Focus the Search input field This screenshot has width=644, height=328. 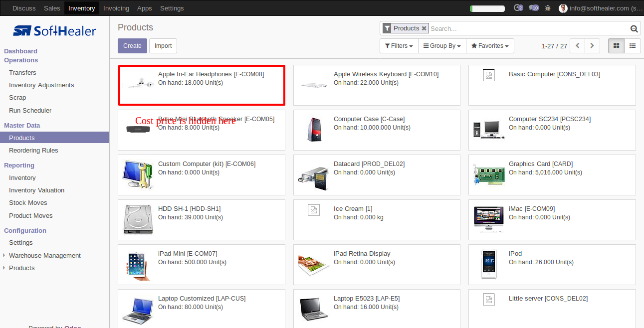tap(529, 29)
